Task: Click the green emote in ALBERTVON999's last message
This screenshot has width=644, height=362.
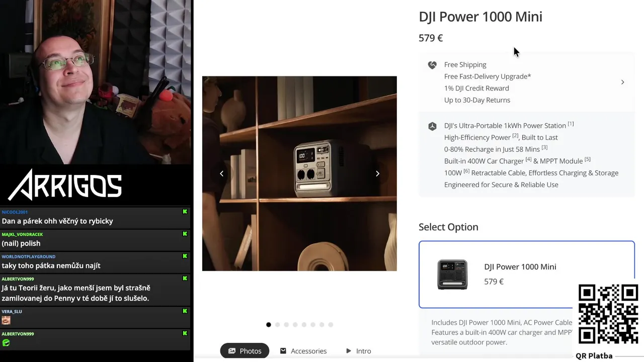Action: (x=6, y=343)
